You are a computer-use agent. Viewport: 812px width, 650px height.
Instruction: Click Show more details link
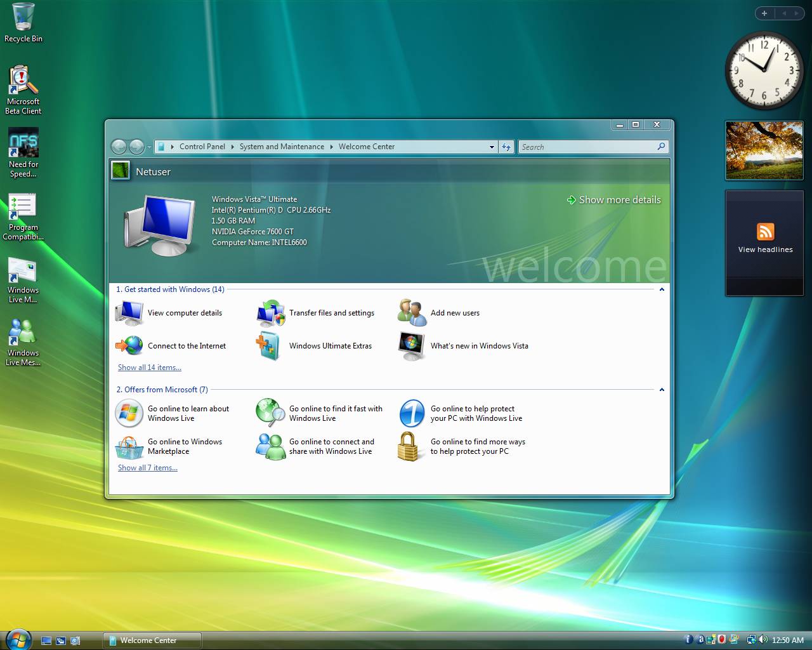tap(614, 200)
